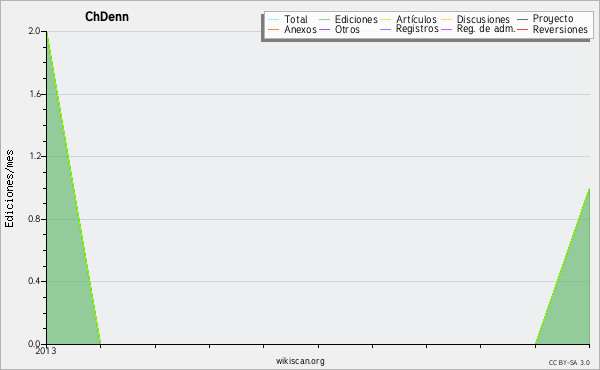Select the Ediciones legend entry
Screen dimensions: 600x370
coord(356,19)
